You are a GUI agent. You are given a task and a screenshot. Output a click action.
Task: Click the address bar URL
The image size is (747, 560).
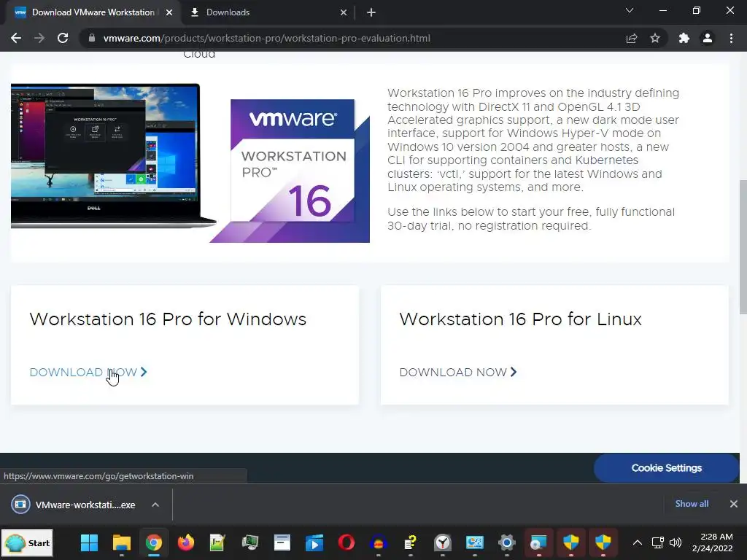coord(267,38)
